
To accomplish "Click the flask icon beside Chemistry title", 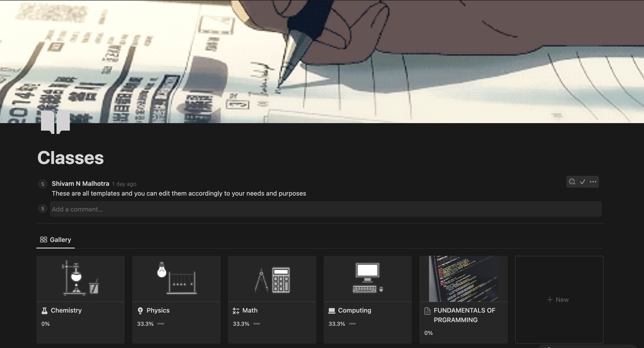I will [44, 311].
